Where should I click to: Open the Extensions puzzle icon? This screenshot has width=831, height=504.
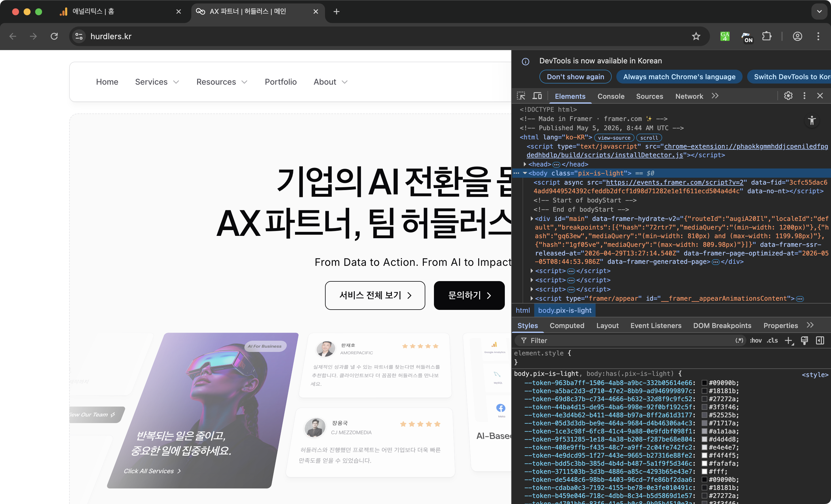pos(767,36)
